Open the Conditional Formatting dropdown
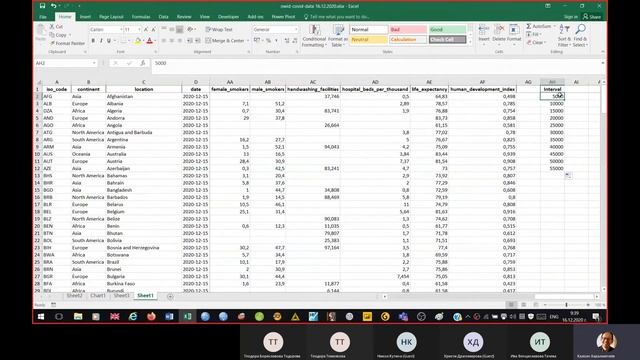Viewport: 640px width, 360px height. [x=314, y=36]
